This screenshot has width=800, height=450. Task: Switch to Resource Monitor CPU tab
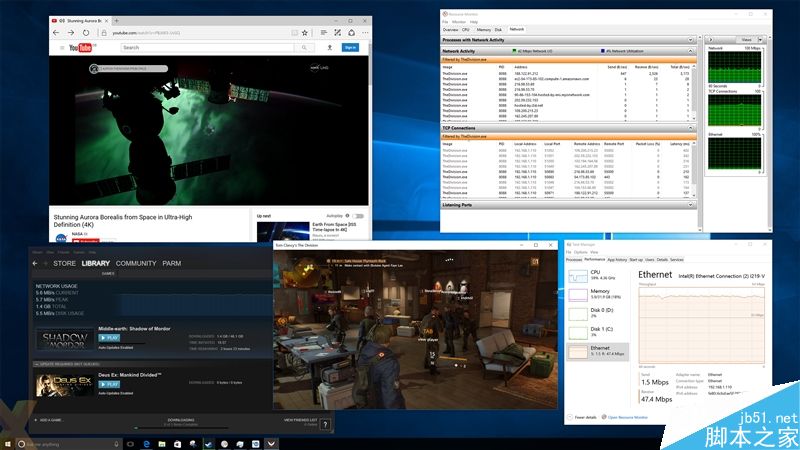point(466,30)
